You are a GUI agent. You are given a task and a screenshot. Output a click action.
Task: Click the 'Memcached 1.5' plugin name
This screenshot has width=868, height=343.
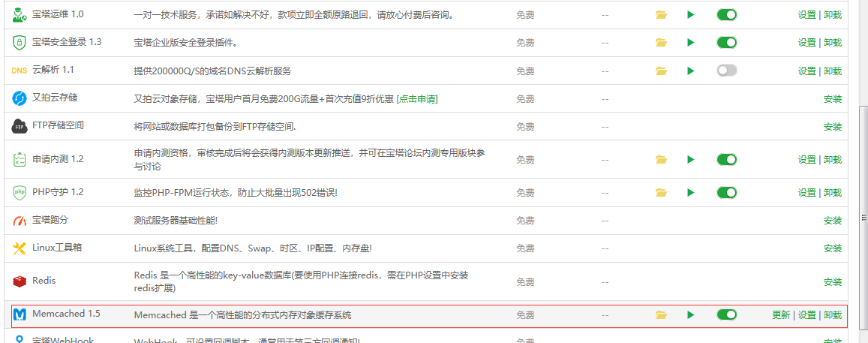[x=66, y=314]
